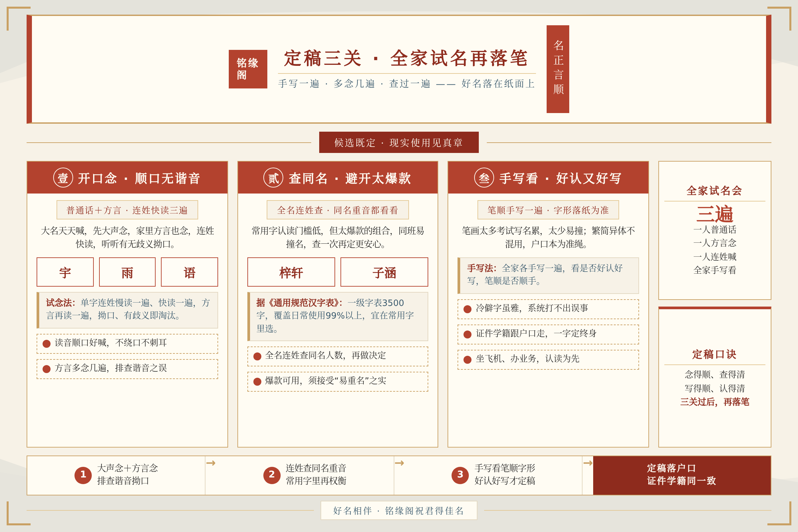Click the 试念法 note box
This screenshot has width=798, height=532.
[x=127, y=310]
